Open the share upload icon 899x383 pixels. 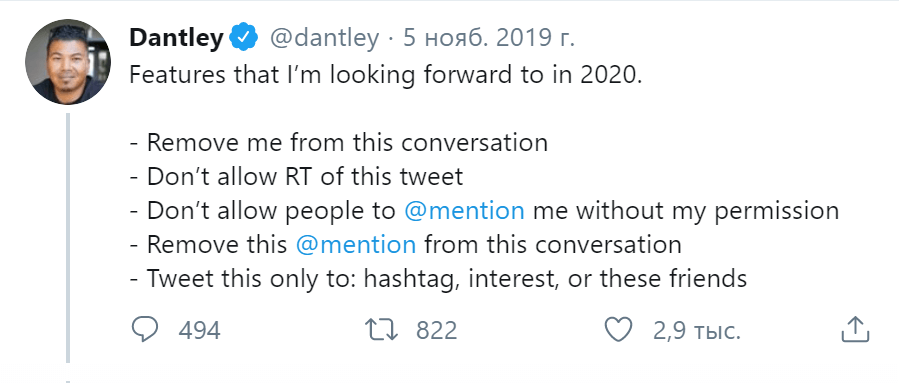[855, 330]
